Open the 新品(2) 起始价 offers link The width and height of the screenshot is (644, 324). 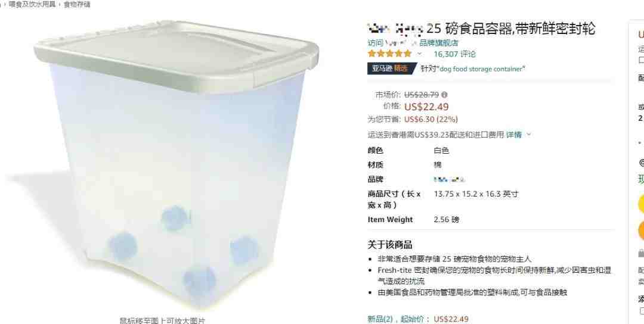pos(417,319)
